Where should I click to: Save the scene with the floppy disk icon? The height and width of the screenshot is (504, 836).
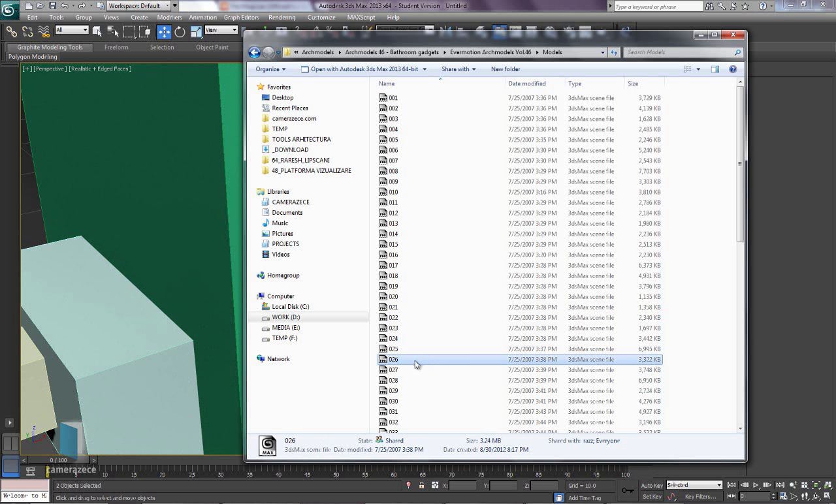52,6
